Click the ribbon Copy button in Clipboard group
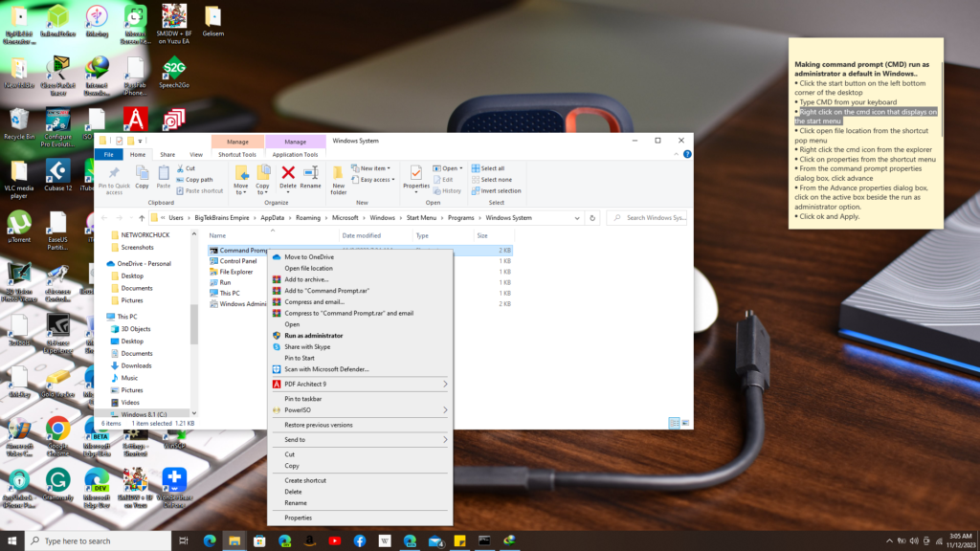The width and height of the screenshot is (980, 551). (142, 177)
